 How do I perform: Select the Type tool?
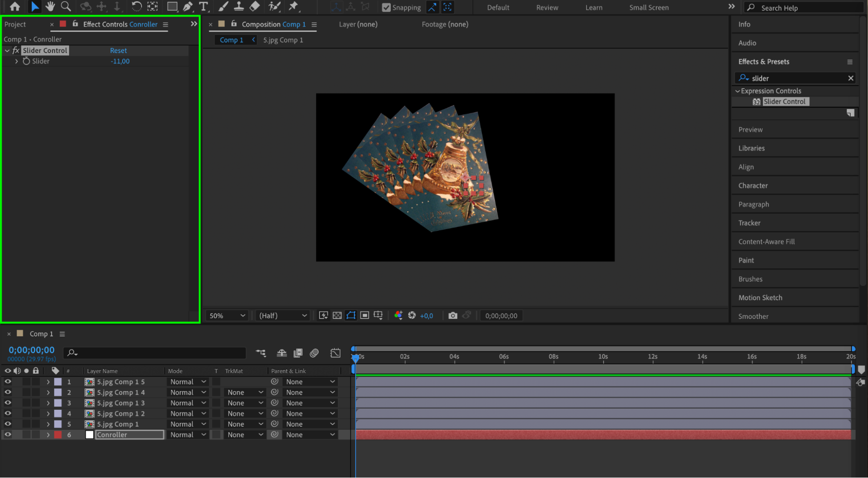point(203,7)
